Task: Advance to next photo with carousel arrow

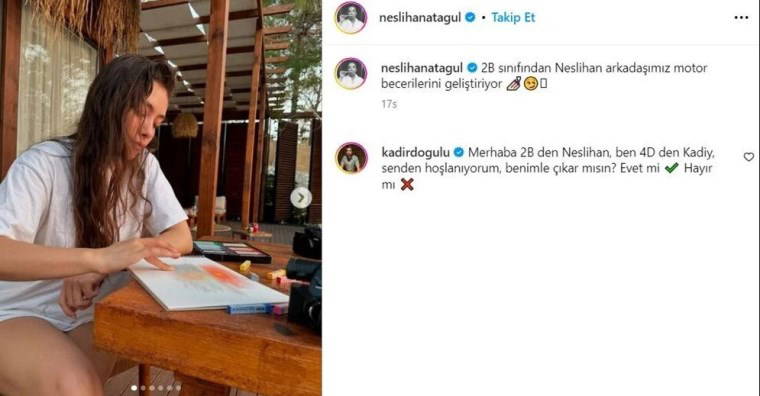Action: (301, 198)
